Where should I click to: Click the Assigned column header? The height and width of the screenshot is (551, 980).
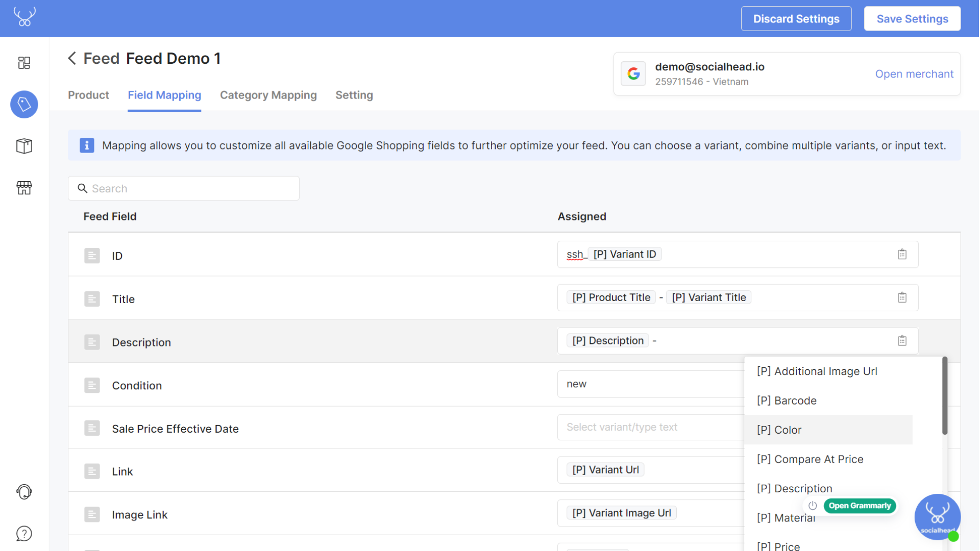[582, 216]
